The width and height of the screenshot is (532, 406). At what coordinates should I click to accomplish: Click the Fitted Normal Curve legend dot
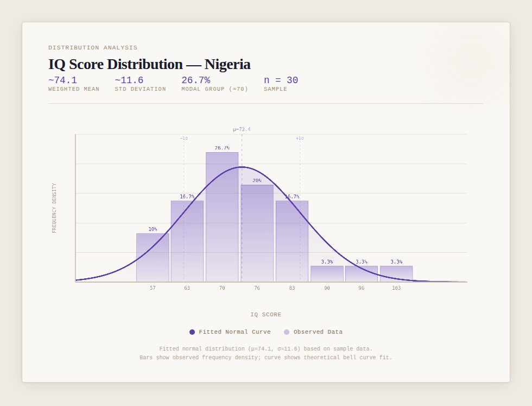tap(192, 332)
